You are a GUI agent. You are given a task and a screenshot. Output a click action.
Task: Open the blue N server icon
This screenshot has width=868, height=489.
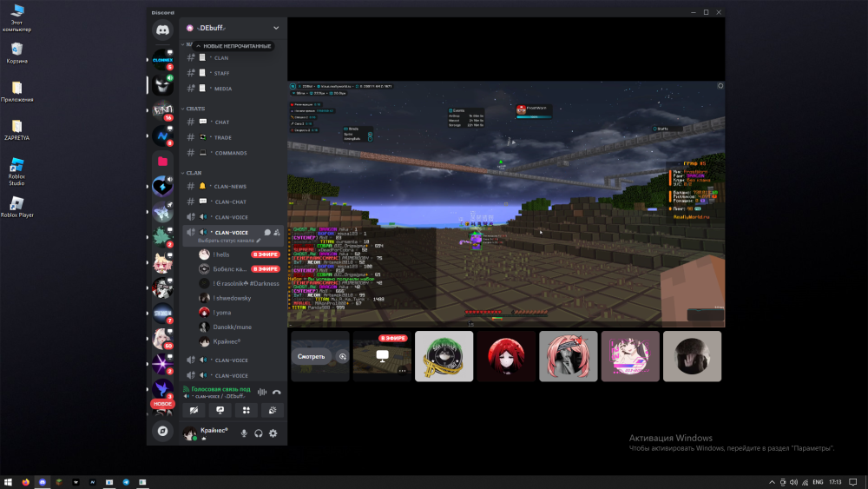pyautogui.click(x=162, y=135)
